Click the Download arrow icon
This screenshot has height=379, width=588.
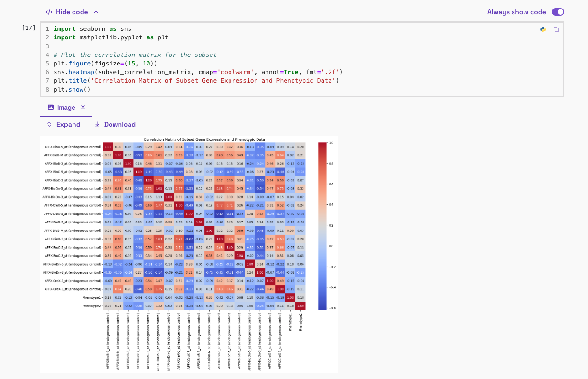point(97,125)
